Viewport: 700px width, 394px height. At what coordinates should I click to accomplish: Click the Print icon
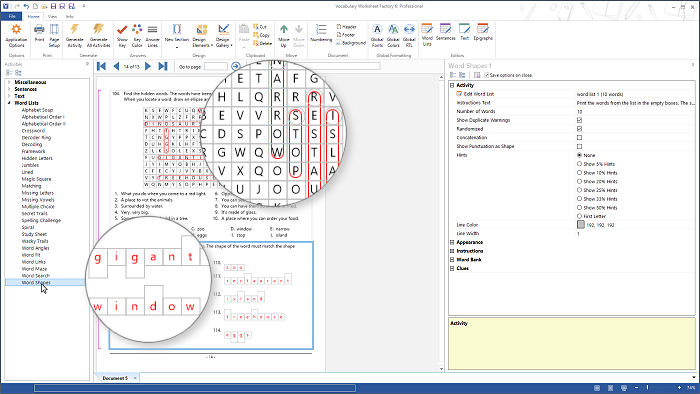tap(39, 34)
